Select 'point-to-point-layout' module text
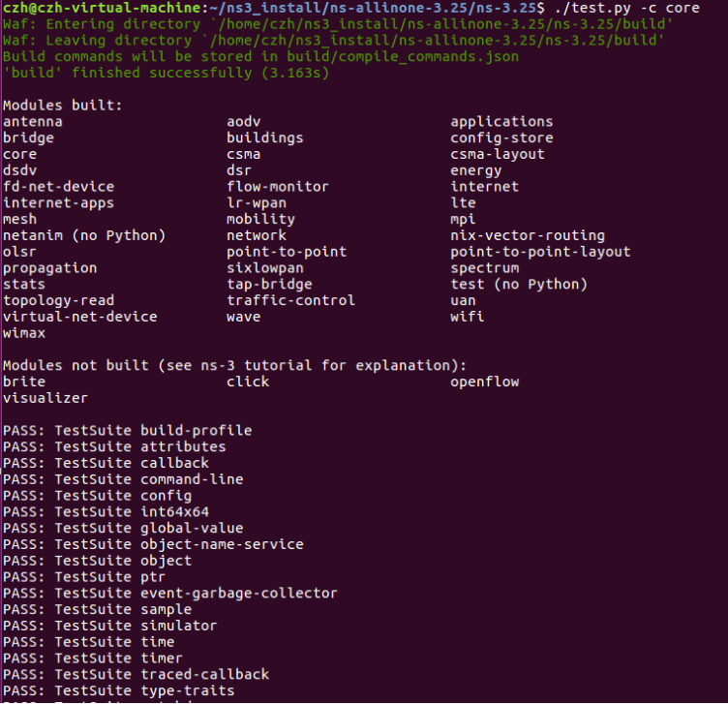728x704 pixels. click(540, 252)
